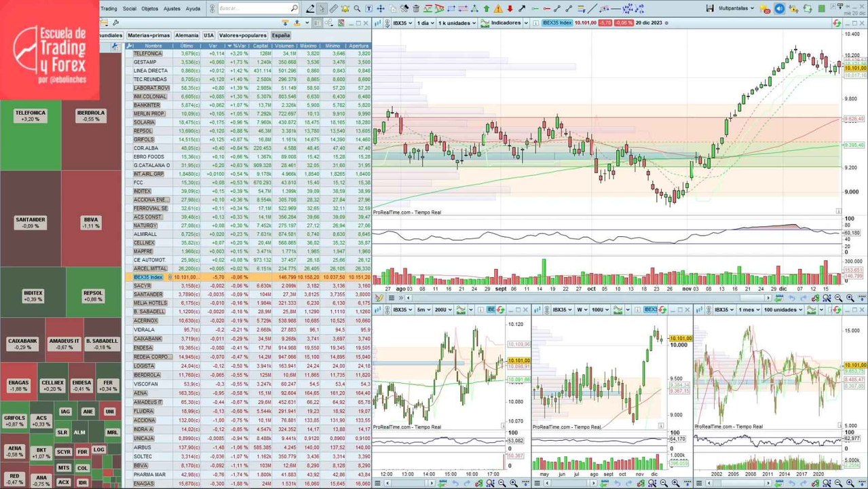Open the W timeframe dropdown in lower-middle chart
The height and width of the screenshot is (489, 868).
tap(582, 310)
